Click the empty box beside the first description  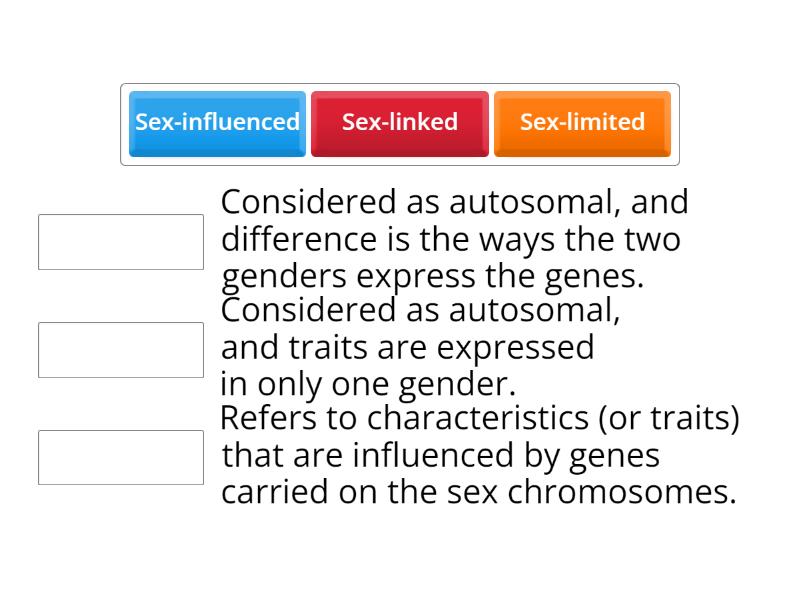(120, 240)
